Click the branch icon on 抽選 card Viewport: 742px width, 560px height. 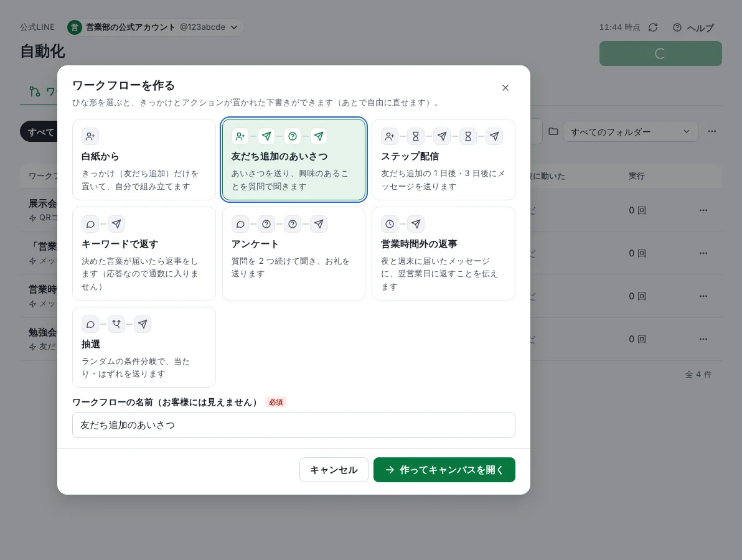click(116, 324)
